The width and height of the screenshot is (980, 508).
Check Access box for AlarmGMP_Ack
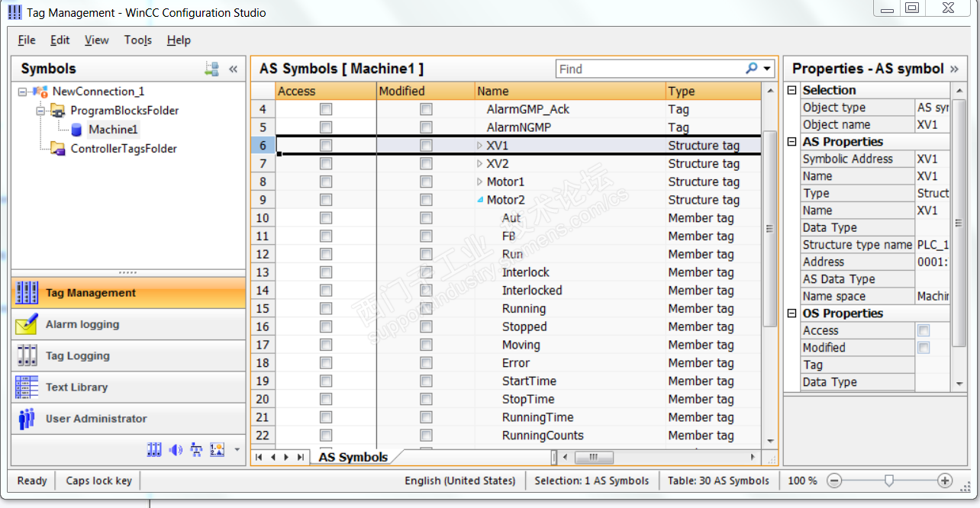point(326,109)
